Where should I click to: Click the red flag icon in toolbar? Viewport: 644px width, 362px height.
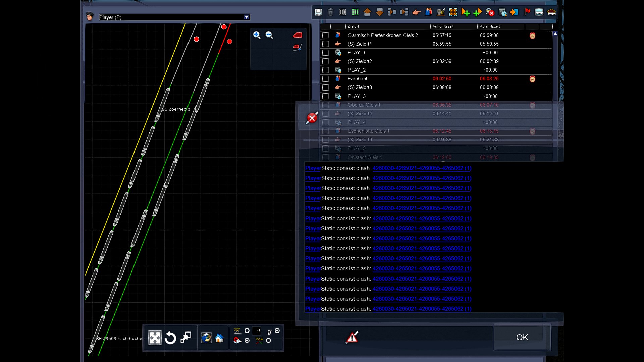click(x=527, y=12)
